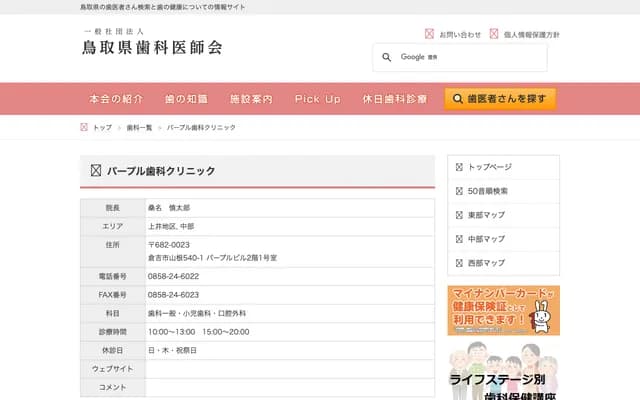Click the icon next to トップページ in sidebar

tap(459, 167)
